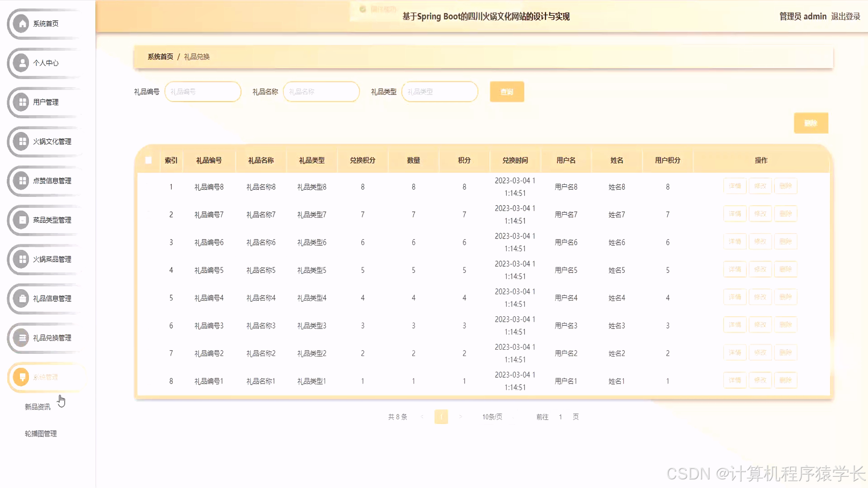Open 点赞信息管理 via its grid icon
The width and height of the screenshot is (868, 488).
pyautogui.click(x=21, y=181)
